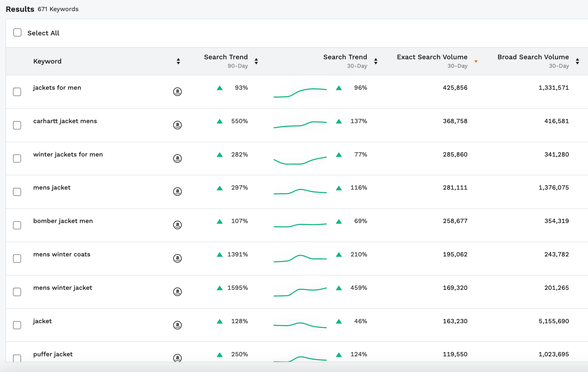Image resolution: width=588 pixels, height=372 pixels.
Task: Sort using 90-Day Search Trend arrows
Action: click(256, 61)
